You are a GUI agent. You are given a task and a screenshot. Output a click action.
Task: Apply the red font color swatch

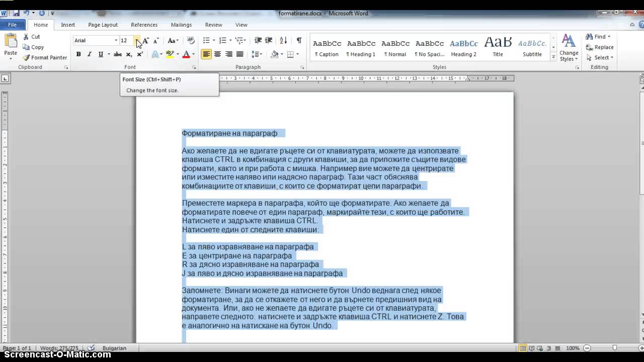coord(186,54)
